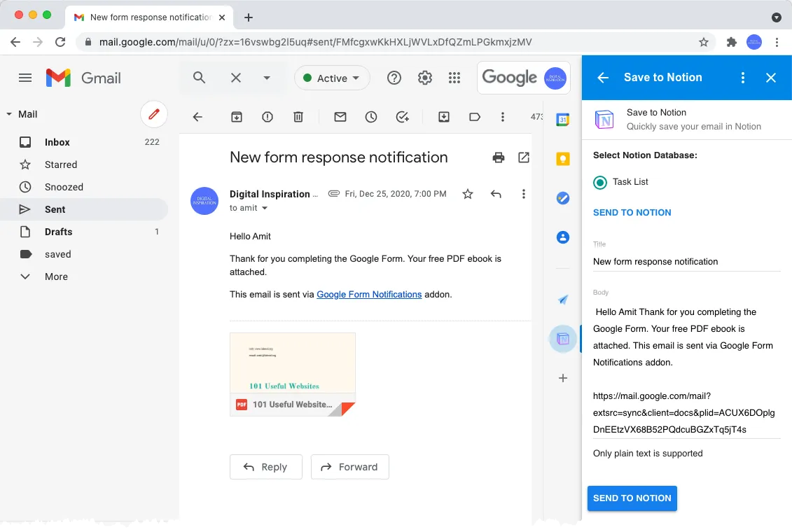Snooze the email with clock icon
This screenshot has width=792, height=532.
point(370,117)
